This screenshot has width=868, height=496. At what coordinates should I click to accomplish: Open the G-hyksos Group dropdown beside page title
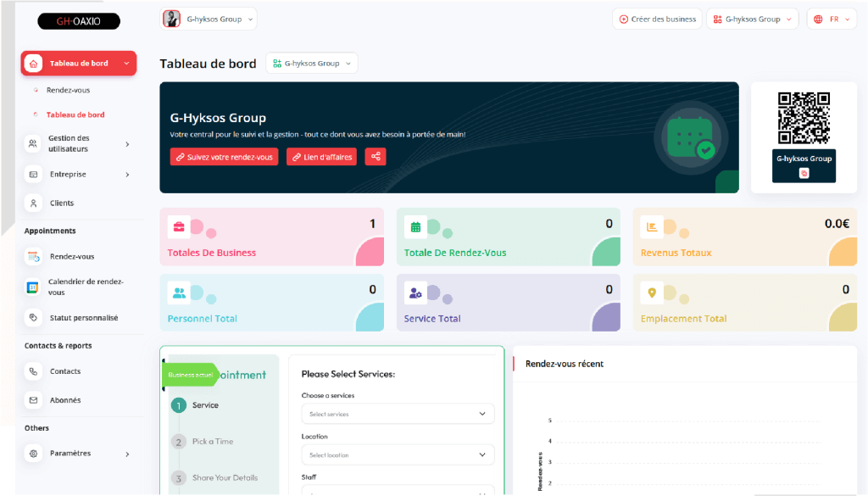tap(312, 63)
